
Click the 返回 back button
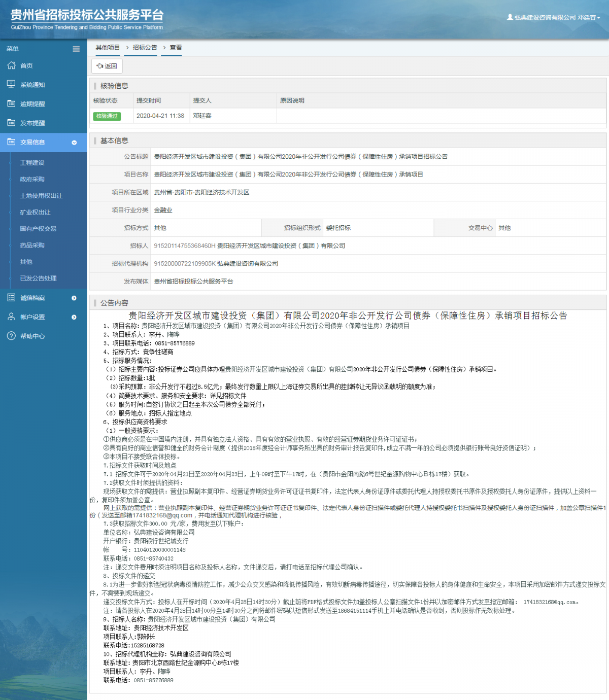(x=107, y=66)
